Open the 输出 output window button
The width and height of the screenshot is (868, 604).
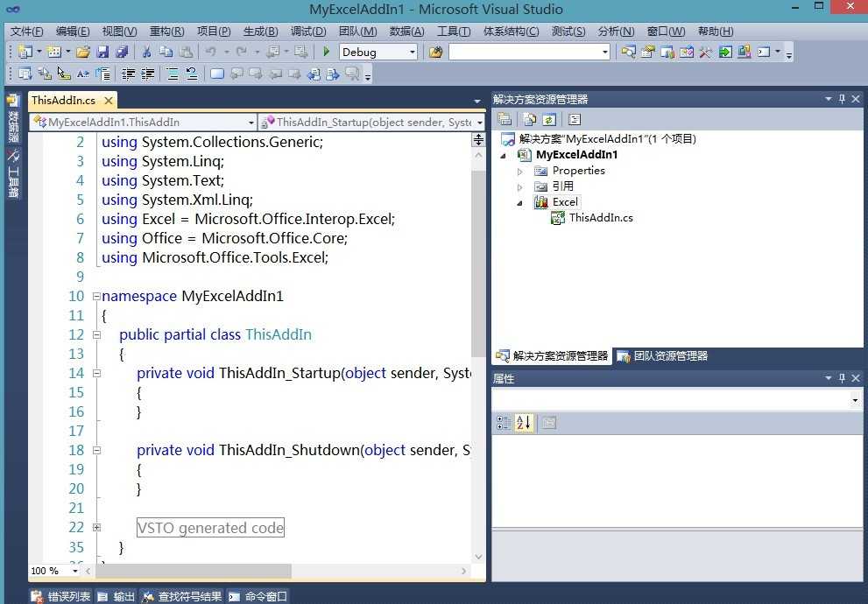click(x=116, y=596)
